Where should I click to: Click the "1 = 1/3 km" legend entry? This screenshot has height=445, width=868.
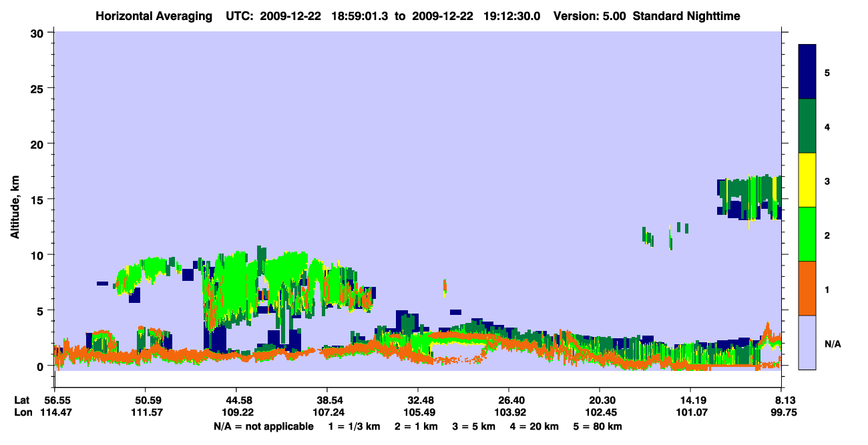355,426
